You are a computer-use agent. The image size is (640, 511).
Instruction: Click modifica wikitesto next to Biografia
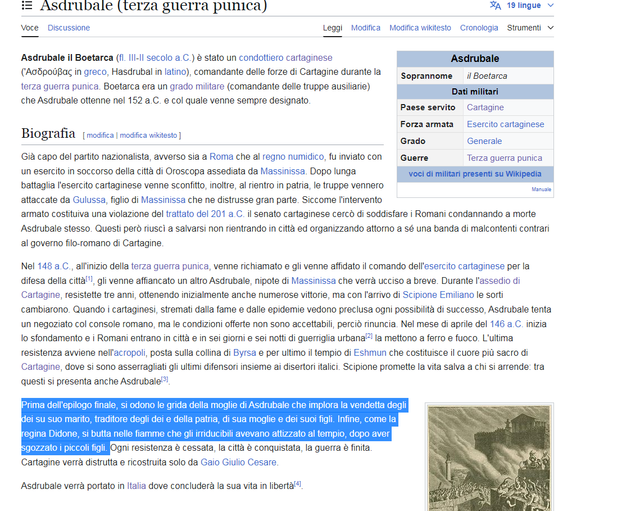(148, 135)
